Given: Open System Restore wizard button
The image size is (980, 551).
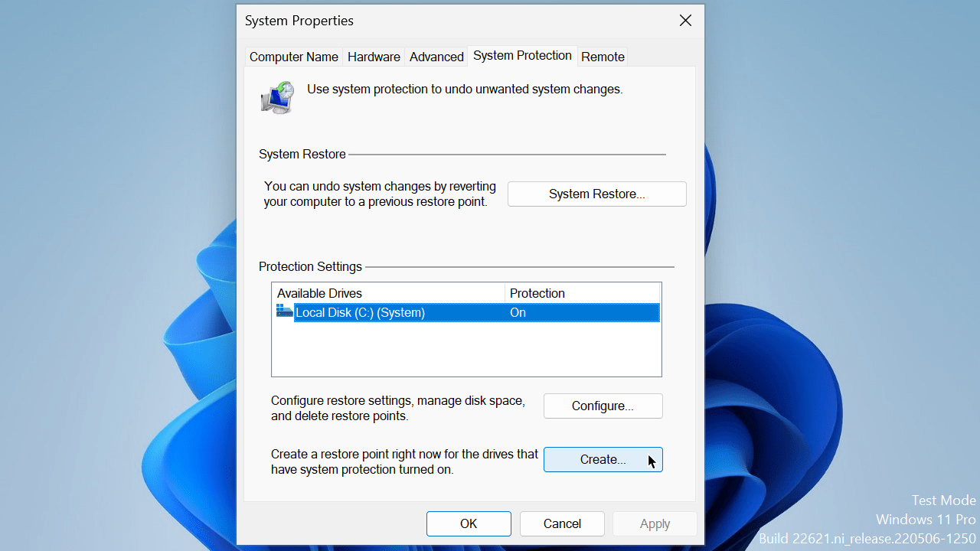Looking at the screenshot, I should [x=596, y=194].
